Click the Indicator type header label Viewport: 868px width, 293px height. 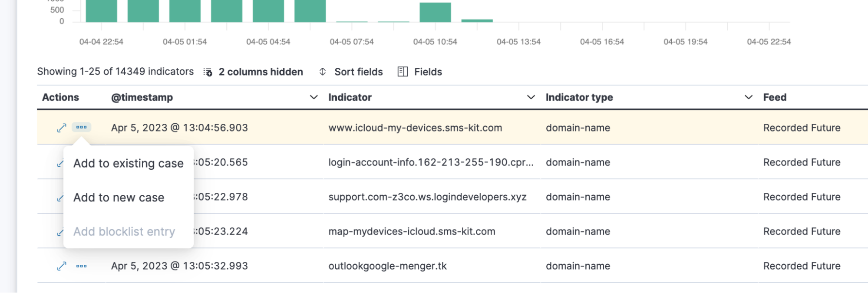tap(579, 97)
